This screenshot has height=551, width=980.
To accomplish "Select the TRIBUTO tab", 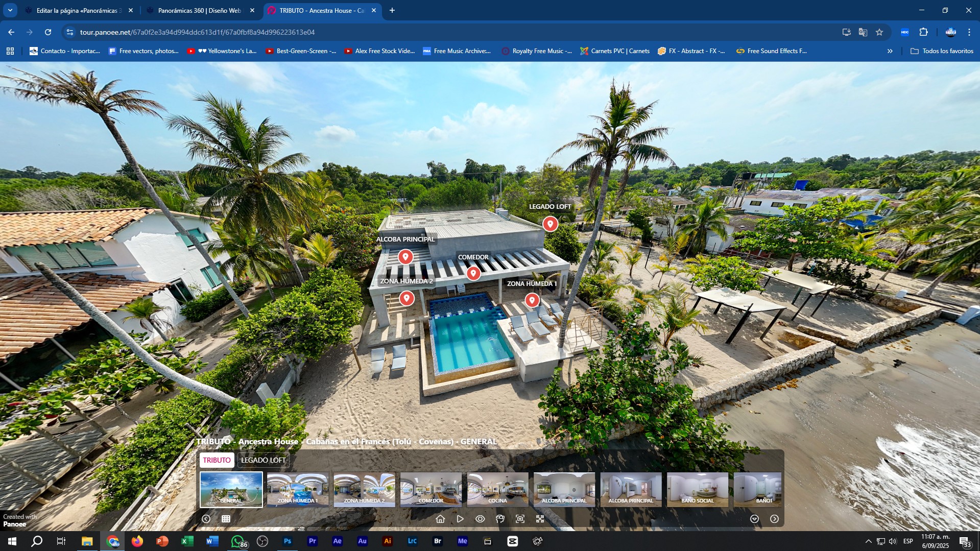I will click(217, 460).
